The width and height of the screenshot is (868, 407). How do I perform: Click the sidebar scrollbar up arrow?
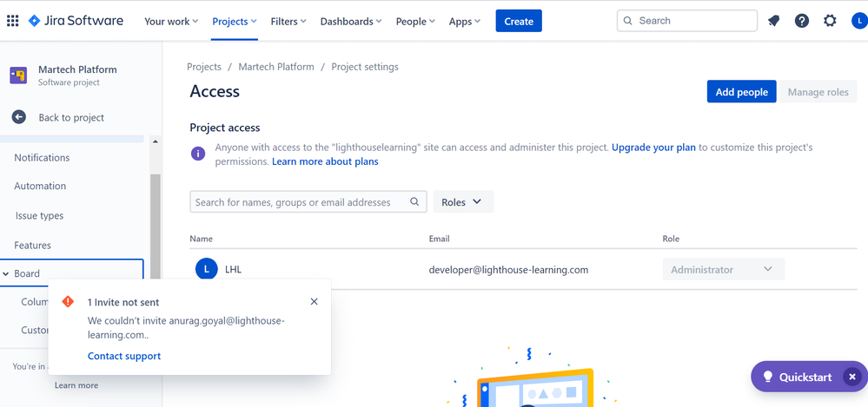(155, 141)
